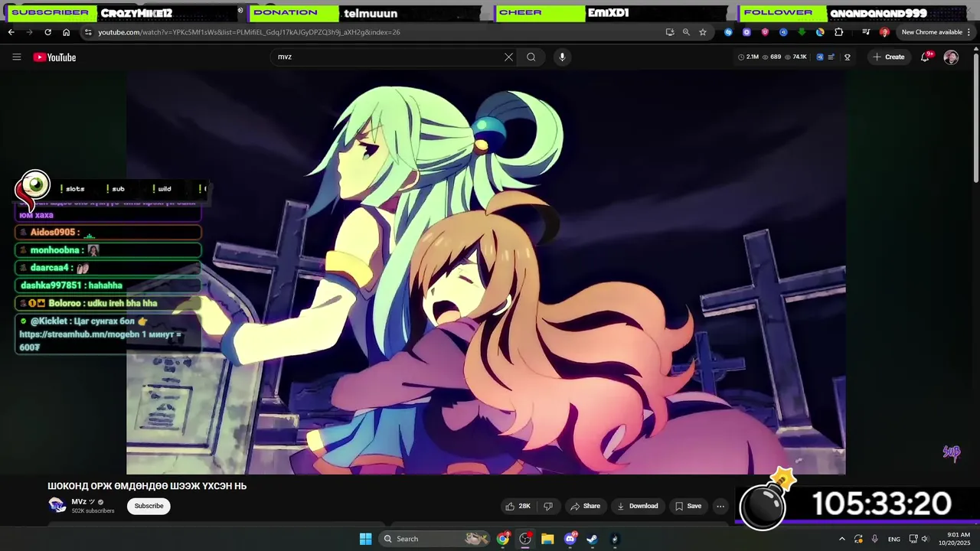Click the video title text
The width and height of the screenshot is (980, 551).
(147, 486)
